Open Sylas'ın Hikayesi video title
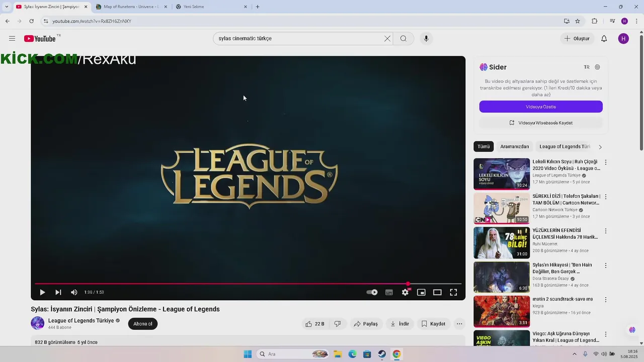 (562, 268)
